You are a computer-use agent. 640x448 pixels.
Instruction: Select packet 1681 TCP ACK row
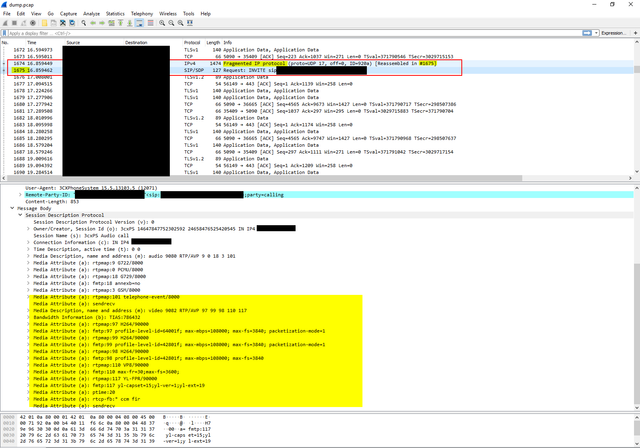(317, 111)
